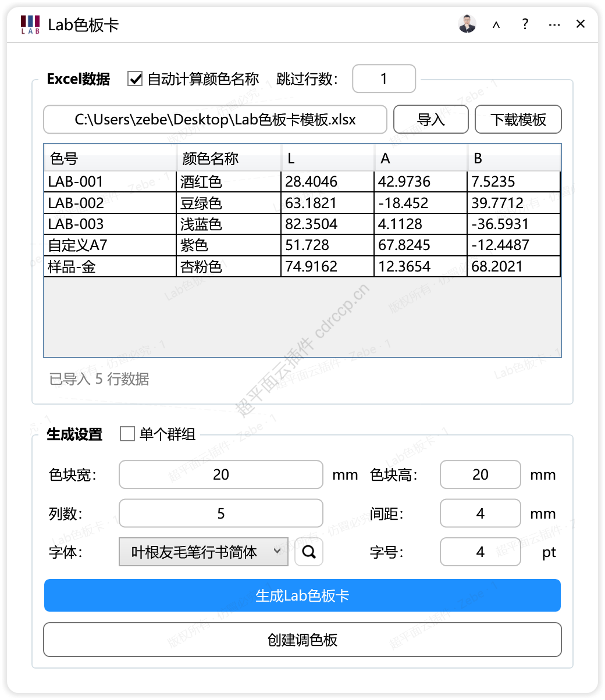
Task: Click the 色块高 input field
Action: (481, 474)
